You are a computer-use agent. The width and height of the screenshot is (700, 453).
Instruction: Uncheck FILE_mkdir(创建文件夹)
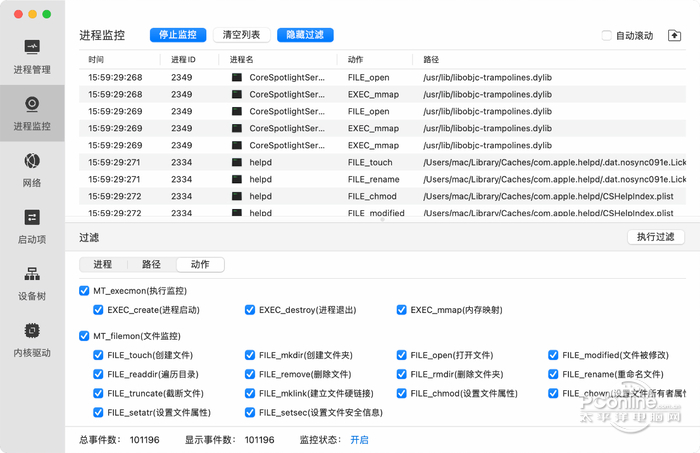click(250, 355)
